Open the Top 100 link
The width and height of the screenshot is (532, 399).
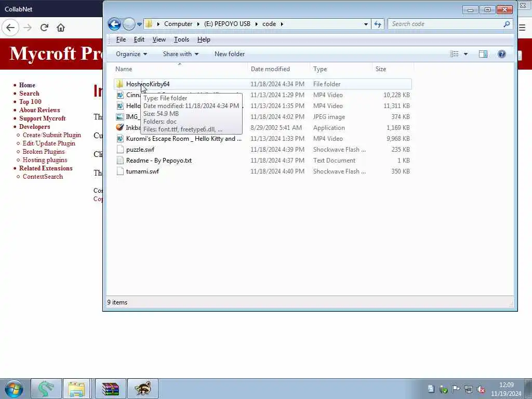pos(30,102)
